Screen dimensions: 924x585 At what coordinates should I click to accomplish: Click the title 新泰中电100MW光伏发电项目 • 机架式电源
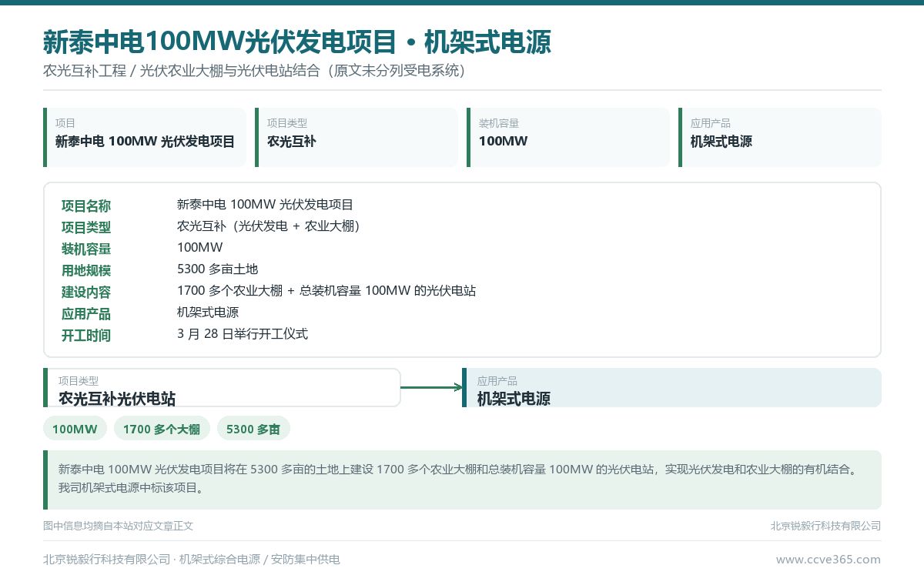[297, 41]
